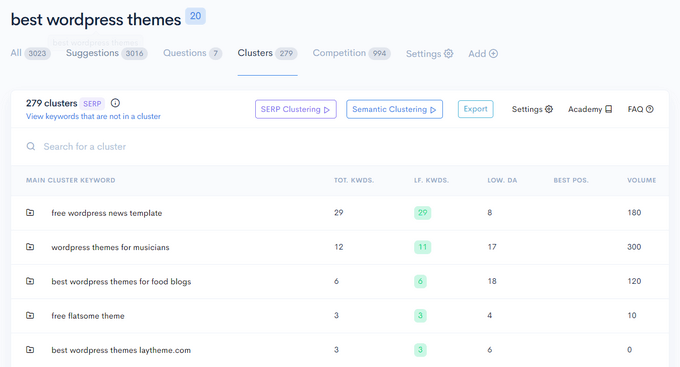Switch to the All tab
This screenshot has height=367, width=680.
[x=30, y=53]
